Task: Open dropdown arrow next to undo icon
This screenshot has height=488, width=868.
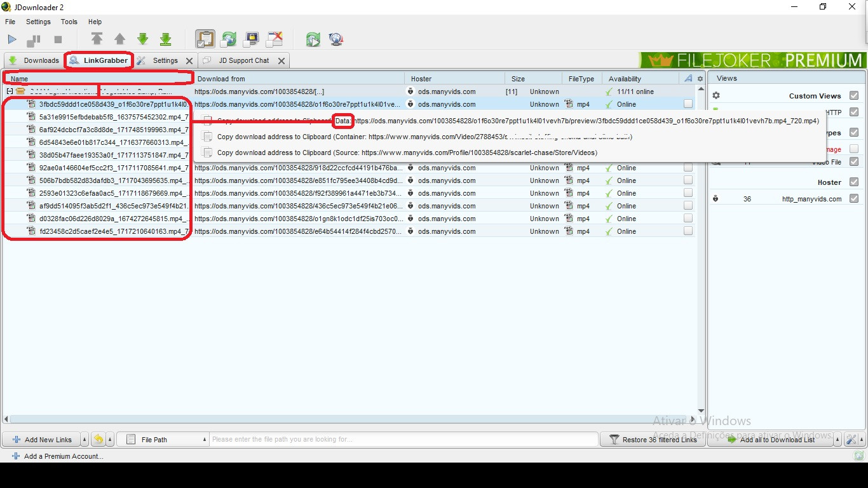Action: click(x=110, y=440)
